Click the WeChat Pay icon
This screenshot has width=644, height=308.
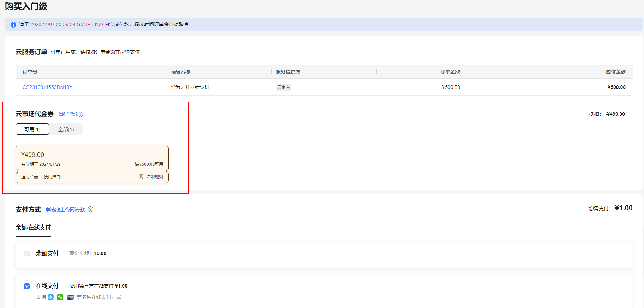(60, 297)
